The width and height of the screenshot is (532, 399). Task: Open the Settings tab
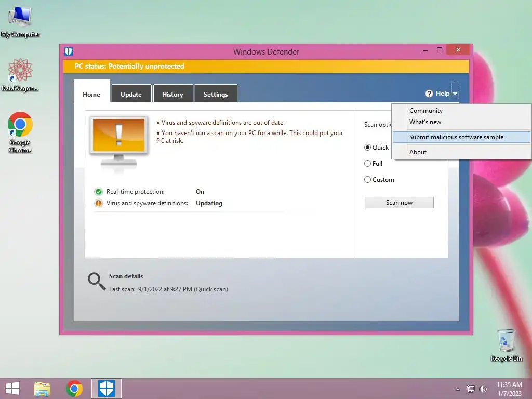point(216,94)
